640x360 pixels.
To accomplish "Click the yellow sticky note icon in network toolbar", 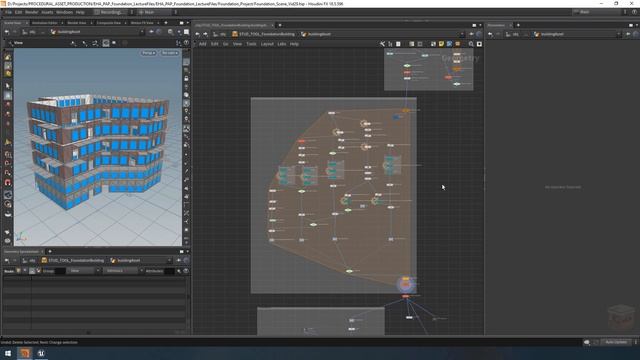I will click(x=441, y=44).
